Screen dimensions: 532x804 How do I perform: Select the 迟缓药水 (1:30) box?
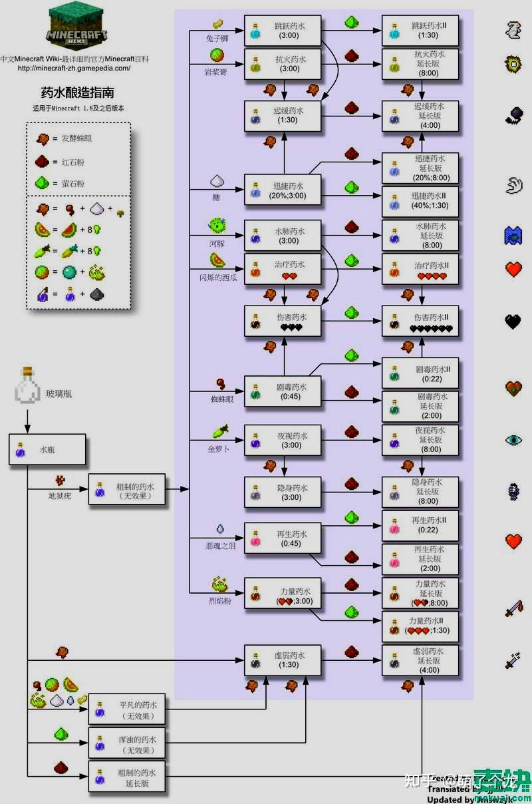pos(283,116)
